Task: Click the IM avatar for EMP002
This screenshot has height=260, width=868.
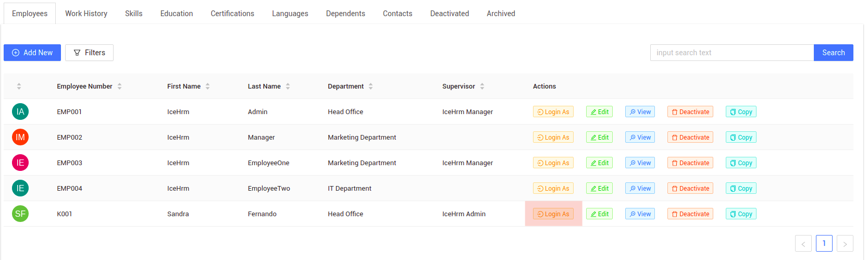Action: [20, 137]
